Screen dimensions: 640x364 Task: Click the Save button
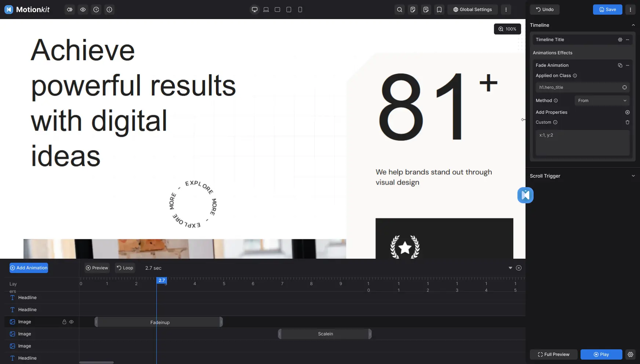tap(608, 10)
